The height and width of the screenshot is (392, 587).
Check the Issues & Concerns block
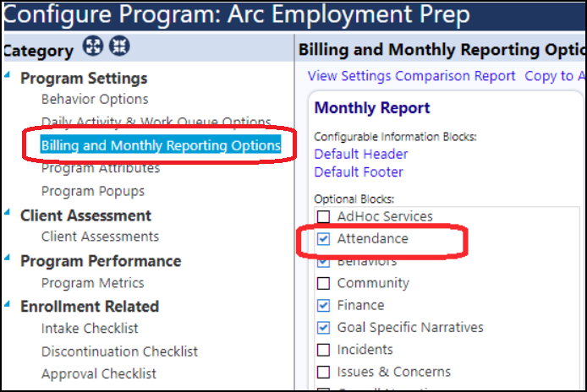point(323,373)
